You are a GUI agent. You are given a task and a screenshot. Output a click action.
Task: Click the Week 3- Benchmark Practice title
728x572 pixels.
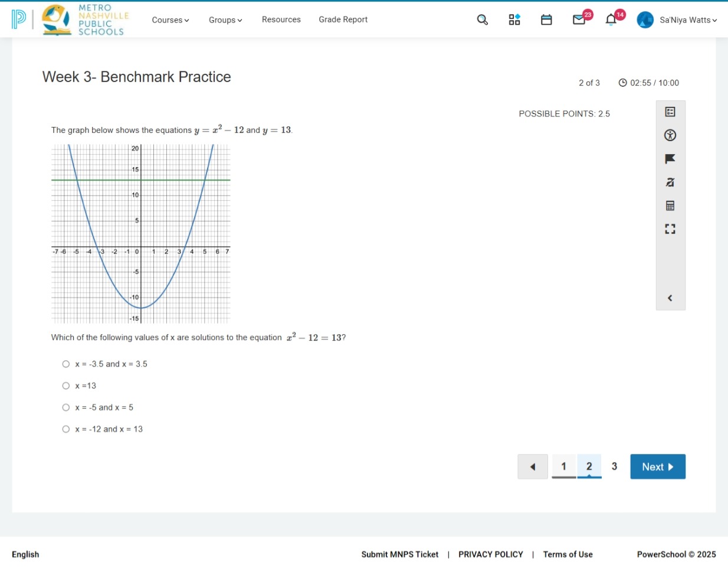click(137, 77)
